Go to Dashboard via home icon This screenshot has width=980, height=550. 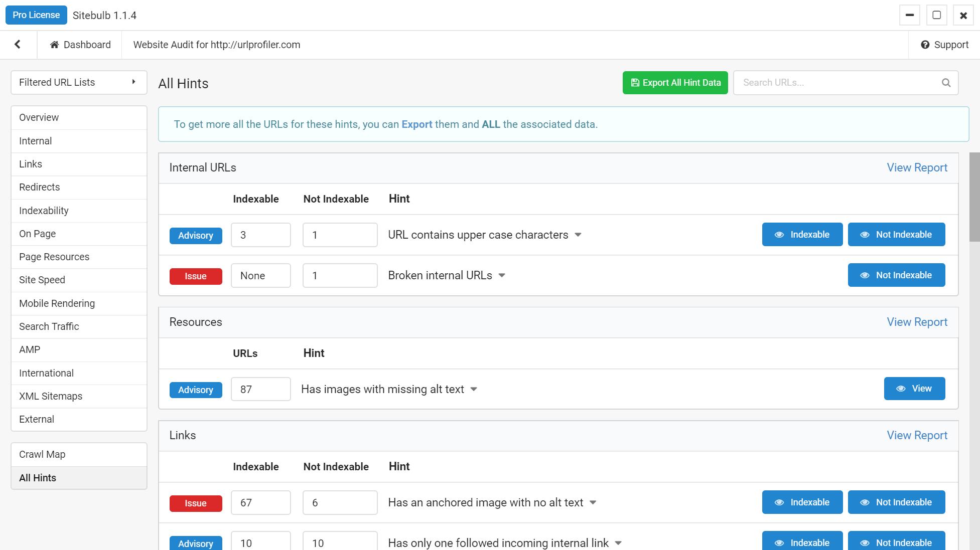click(x=54, y=45)
